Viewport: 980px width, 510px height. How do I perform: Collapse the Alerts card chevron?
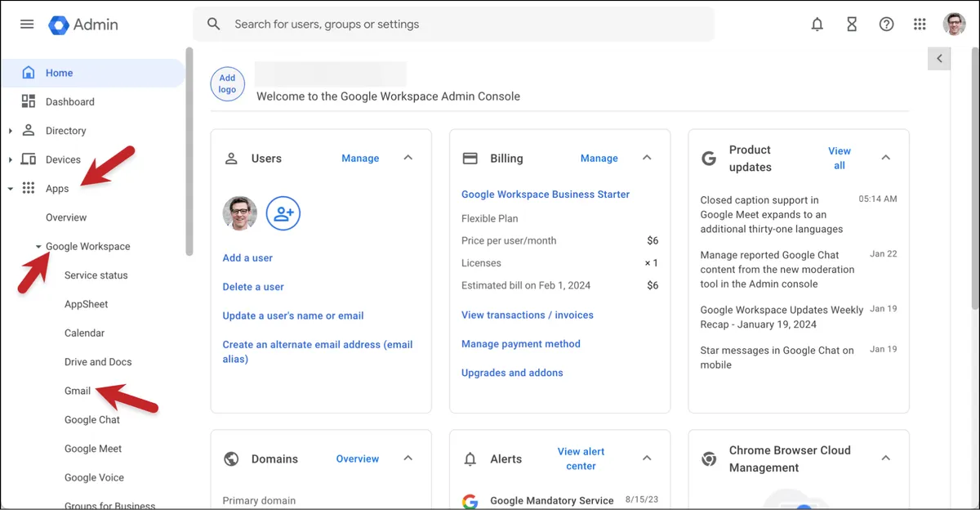(x=647, y=459)
